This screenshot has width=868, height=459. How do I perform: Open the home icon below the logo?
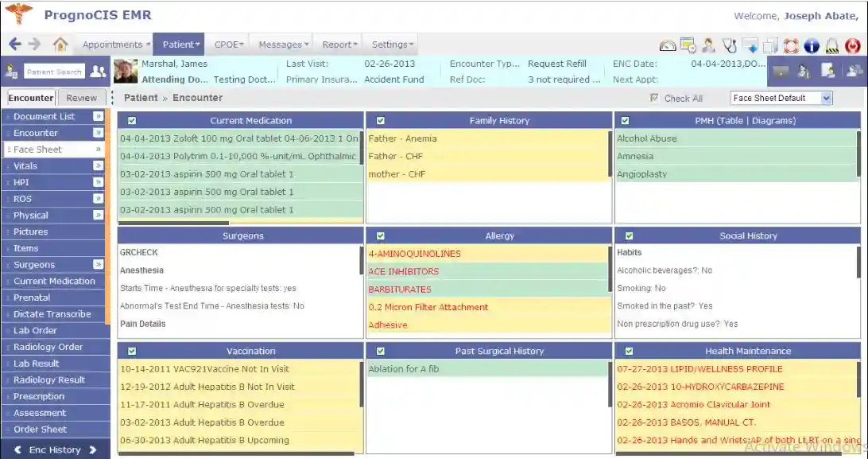click(x=60, y=45)
